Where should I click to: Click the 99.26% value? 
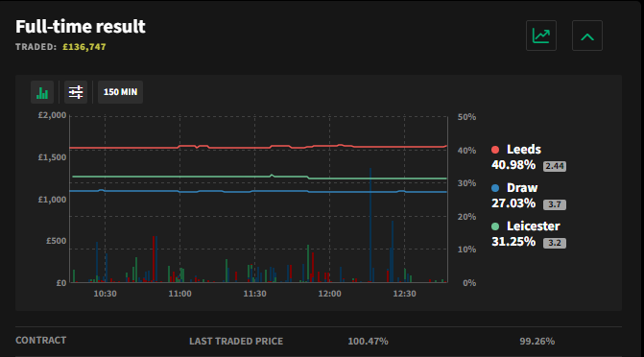point(537,342)
